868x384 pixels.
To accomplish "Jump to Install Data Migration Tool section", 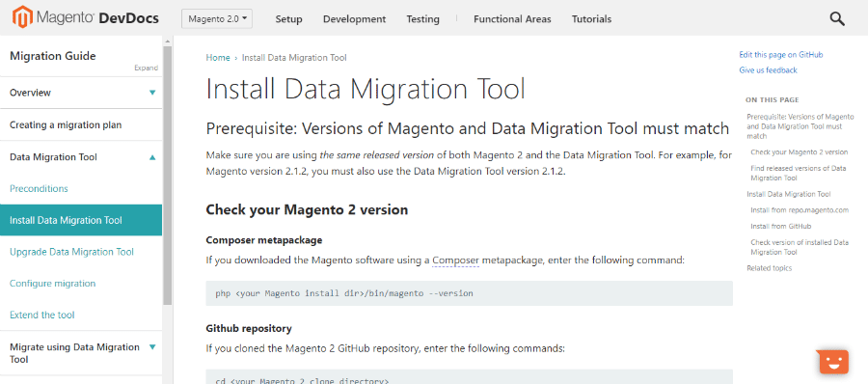I will (x=788, y=195).
